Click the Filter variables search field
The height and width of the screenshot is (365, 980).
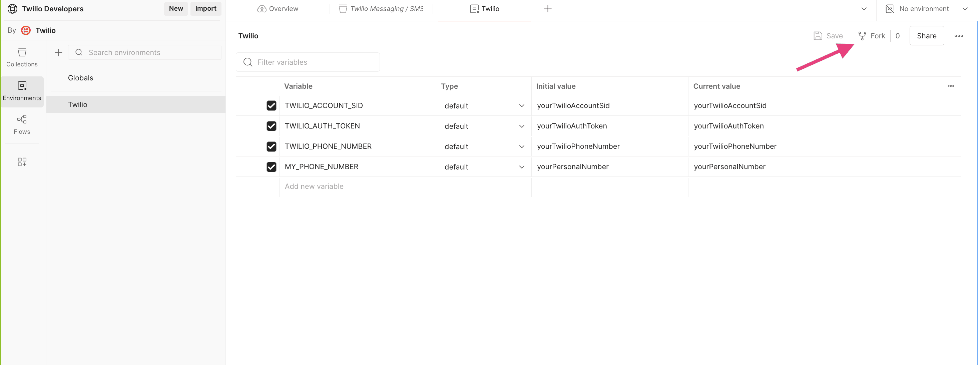pos(308,62)
